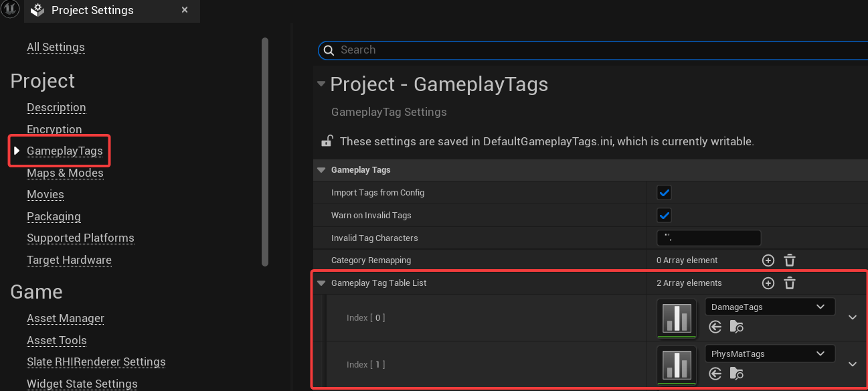
Task: Use selected asset arrow for DamageTags
Action: (x=715, y=327)
